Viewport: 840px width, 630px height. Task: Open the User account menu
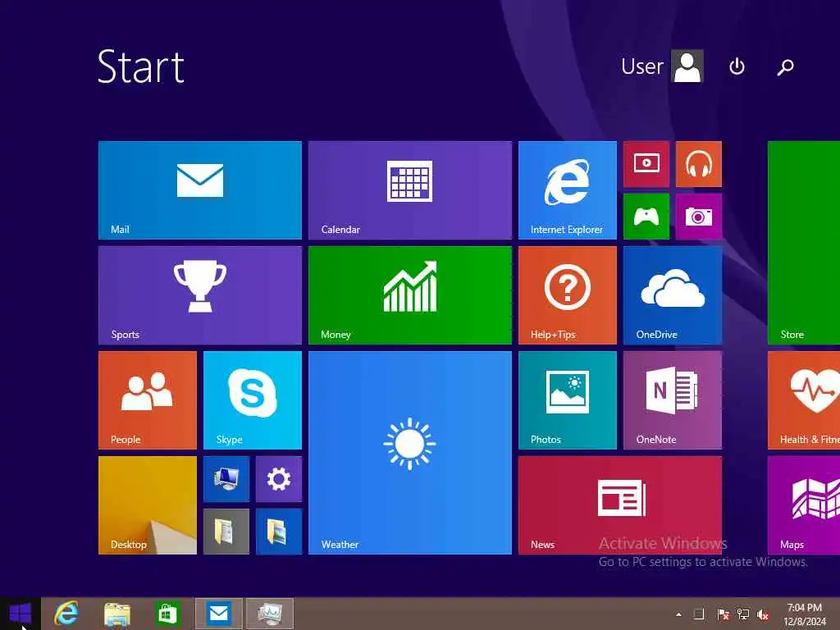(662, 66)
